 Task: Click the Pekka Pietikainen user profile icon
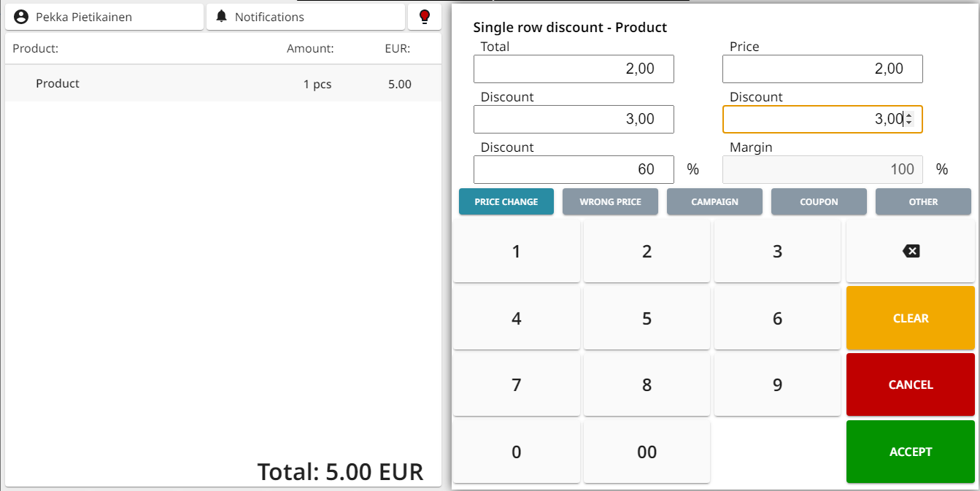22,16
